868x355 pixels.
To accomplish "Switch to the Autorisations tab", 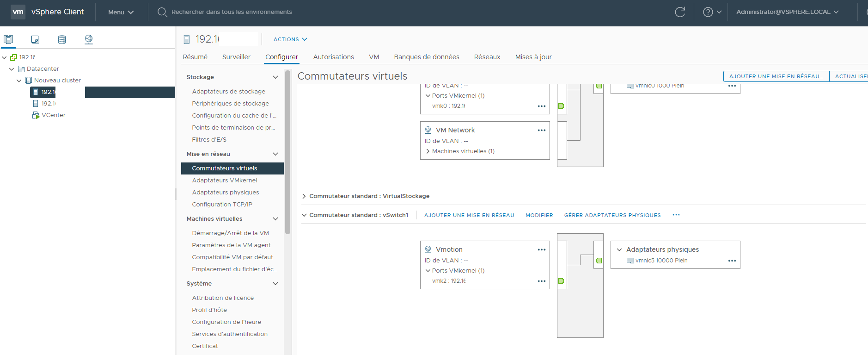I will (x=334, y=57).
